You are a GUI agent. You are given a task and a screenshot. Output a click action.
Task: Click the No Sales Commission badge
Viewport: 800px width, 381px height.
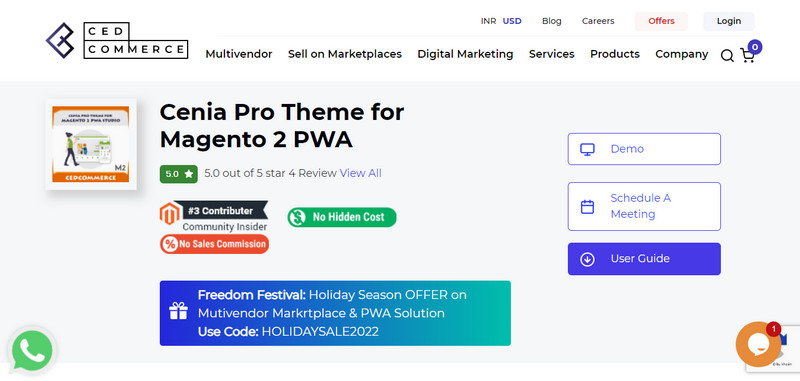(x=214, y=244)
